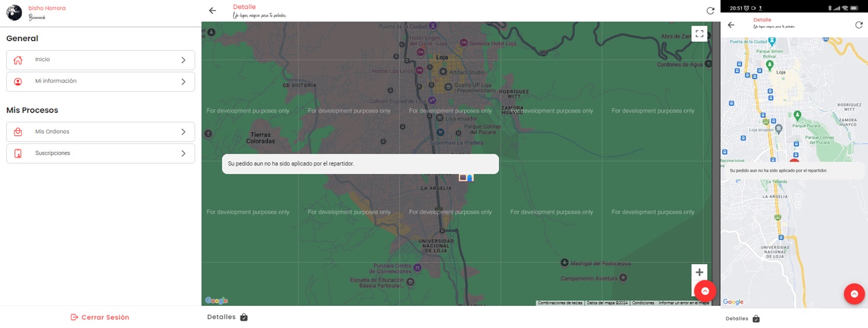Click the red floating arrow button on the large map

tap(705, 291)
